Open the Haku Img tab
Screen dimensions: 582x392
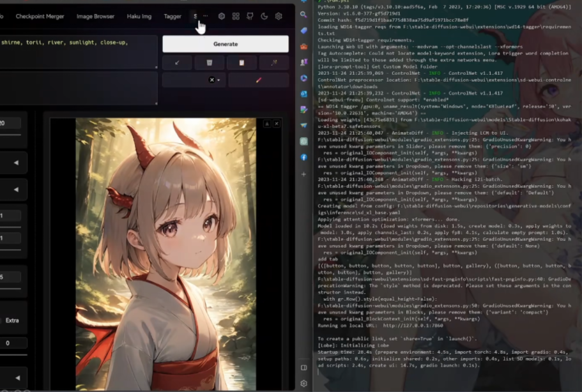click(x=139, y=17)
